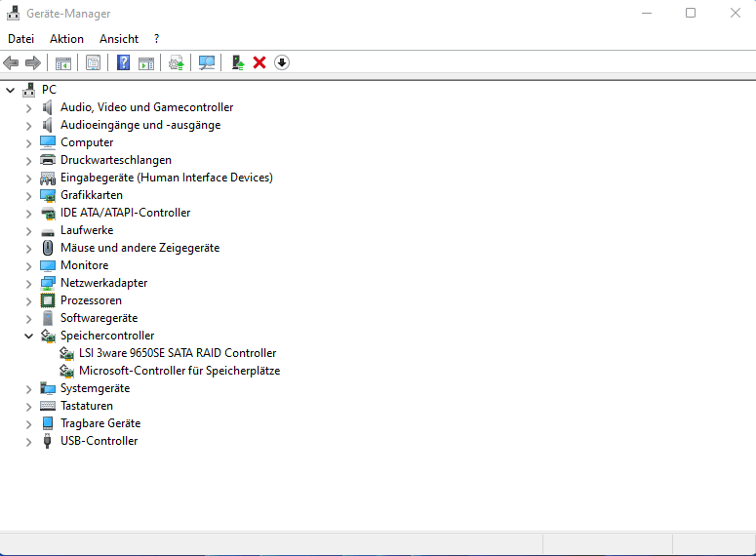The height and width of the screenshot is (556, 756).
Task: Select the Monitore entry
Action: click(84, 265)
